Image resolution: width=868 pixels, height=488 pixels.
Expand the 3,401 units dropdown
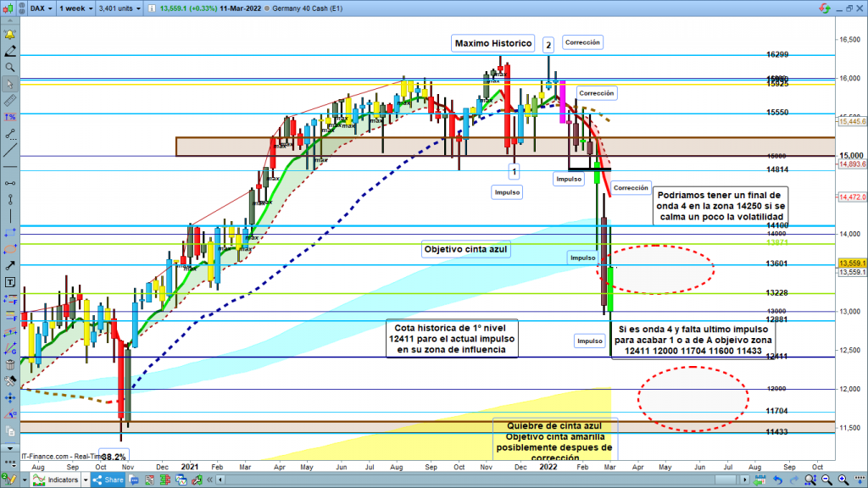click(118, 8)
